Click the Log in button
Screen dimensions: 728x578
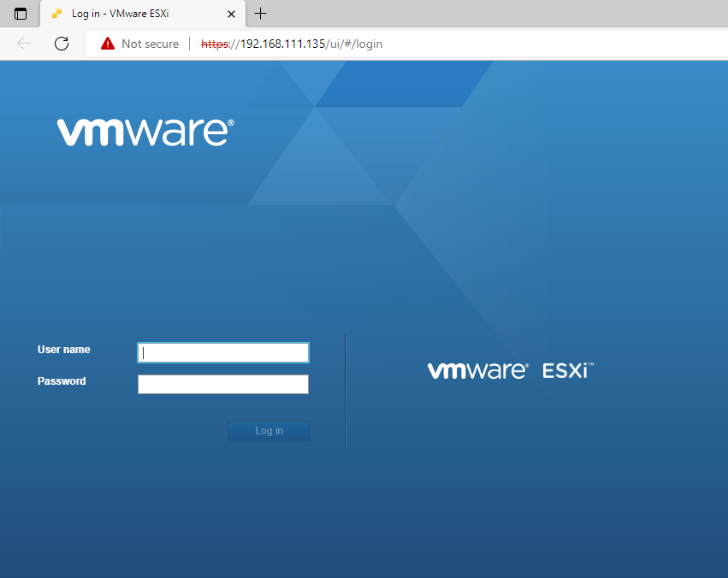click(269, 430)
